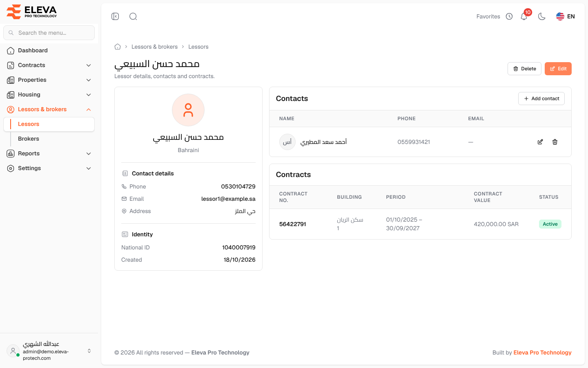Go to home breadcrumb icon
Image resolution: width=588 pixels, height=368 pixels.
[118, 47]
